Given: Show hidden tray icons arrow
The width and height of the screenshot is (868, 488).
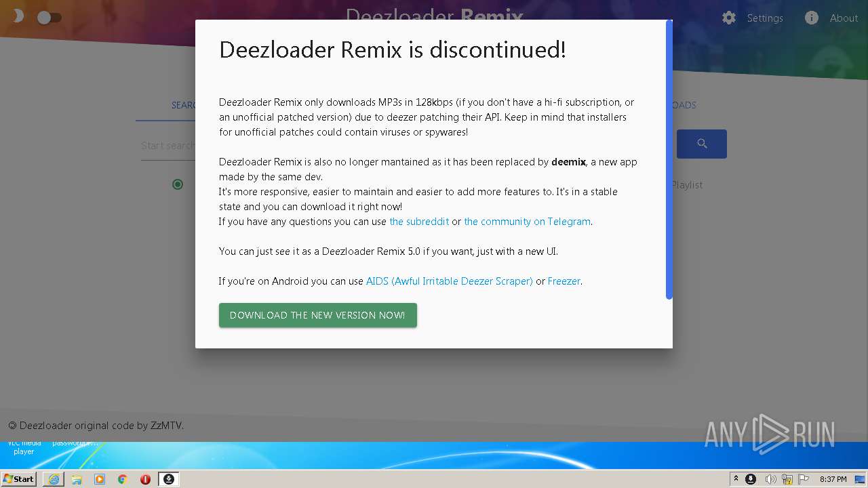Looking at the screenshot, I should (736, 479).
